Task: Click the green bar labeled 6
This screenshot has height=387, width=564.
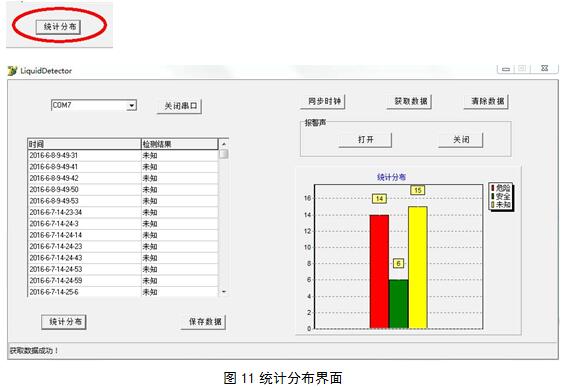Action: [399, 304]
